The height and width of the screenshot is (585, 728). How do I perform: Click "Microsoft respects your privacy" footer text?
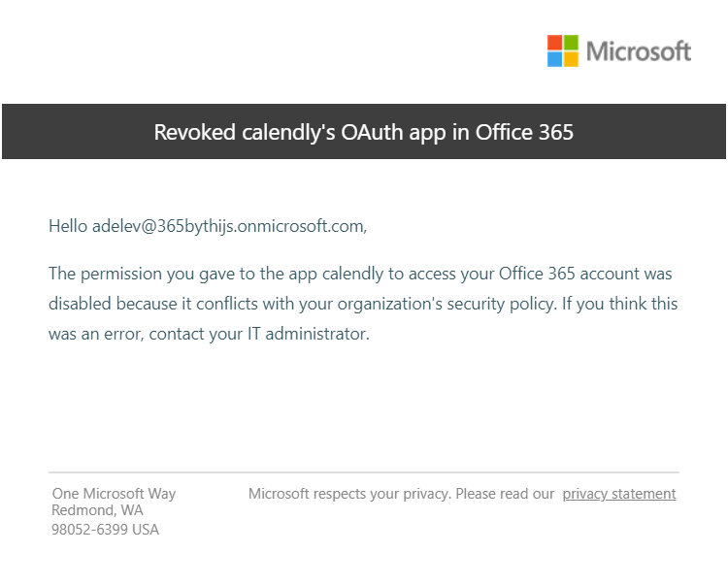[349, 494]
